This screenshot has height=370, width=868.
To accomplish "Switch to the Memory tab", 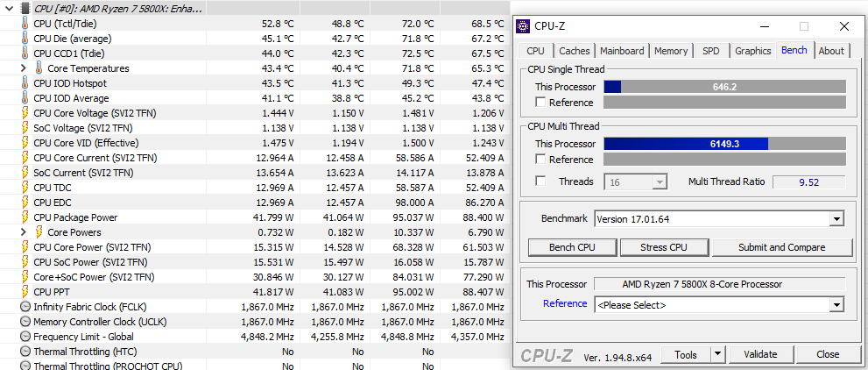I will (x=671, y=51).
